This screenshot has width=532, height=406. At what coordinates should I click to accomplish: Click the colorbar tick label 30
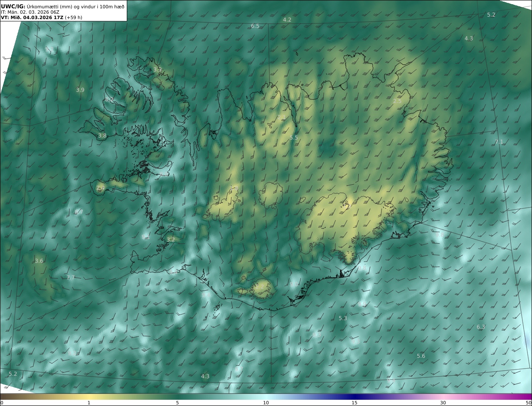443,403
